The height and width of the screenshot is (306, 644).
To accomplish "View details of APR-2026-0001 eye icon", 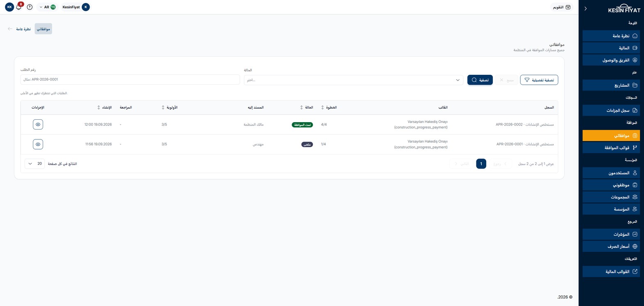I will tap(38, 144).
